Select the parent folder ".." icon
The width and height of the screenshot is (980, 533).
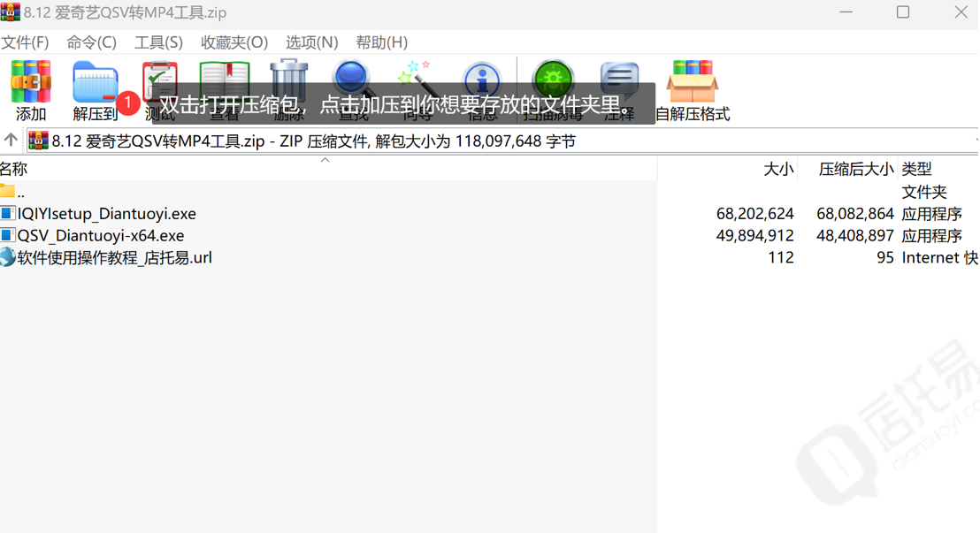(x=7, y=191)
